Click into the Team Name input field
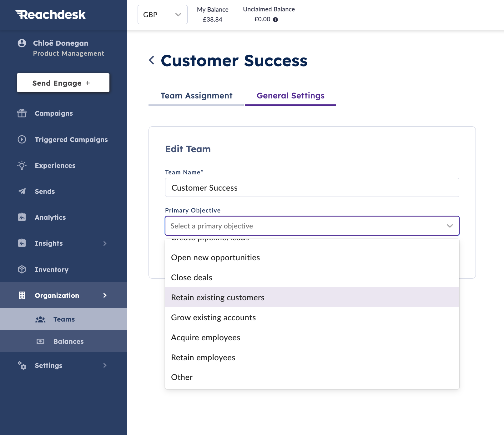This screenshot has width=504, height=435. click(312, 187)
